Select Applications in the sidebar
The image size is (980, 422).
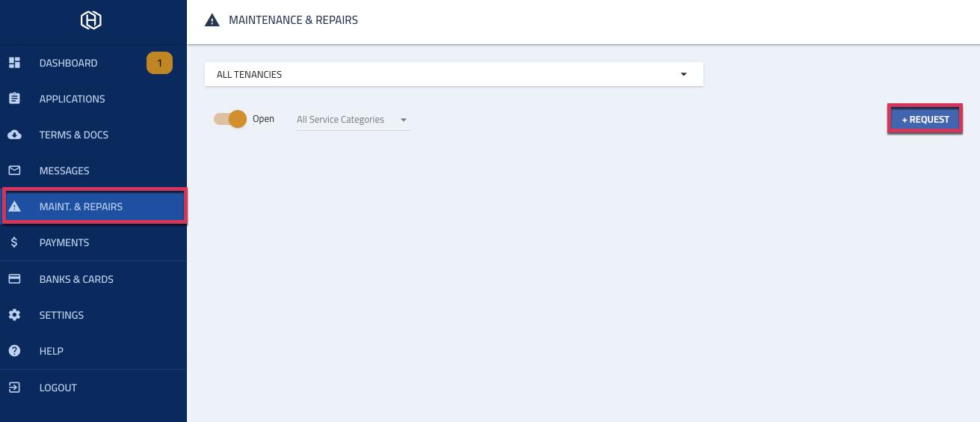(x=72, y=99)
